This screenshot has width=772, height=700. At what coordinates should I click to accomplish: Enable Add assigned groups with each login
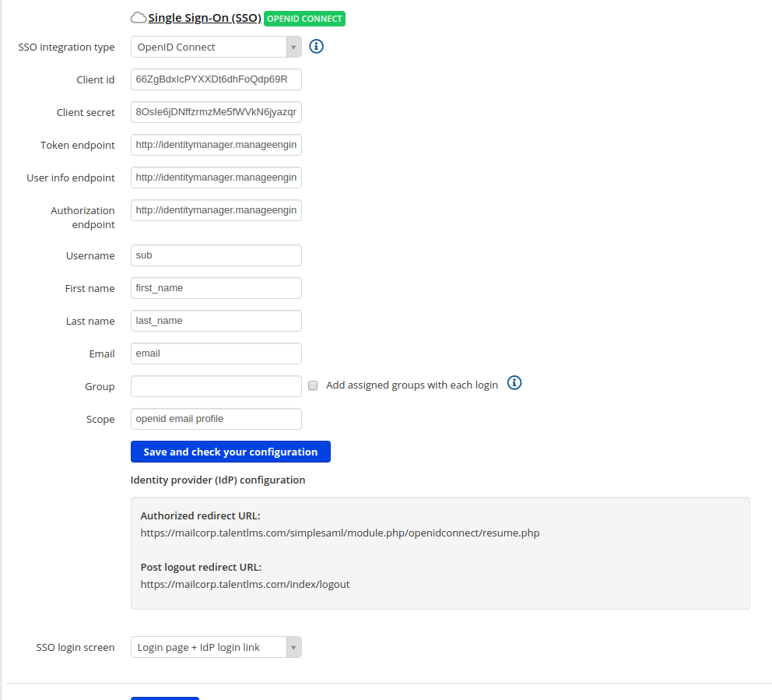coord(313,385)
